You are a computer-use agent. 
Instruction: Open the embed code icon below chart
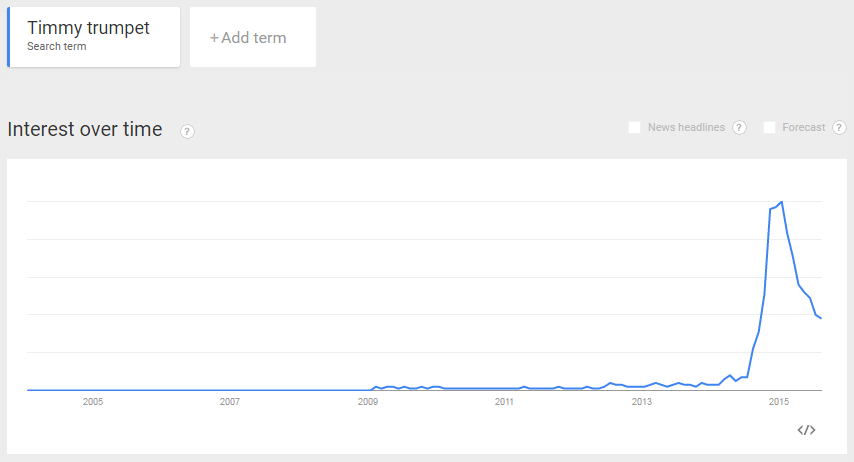pos(806,430)
